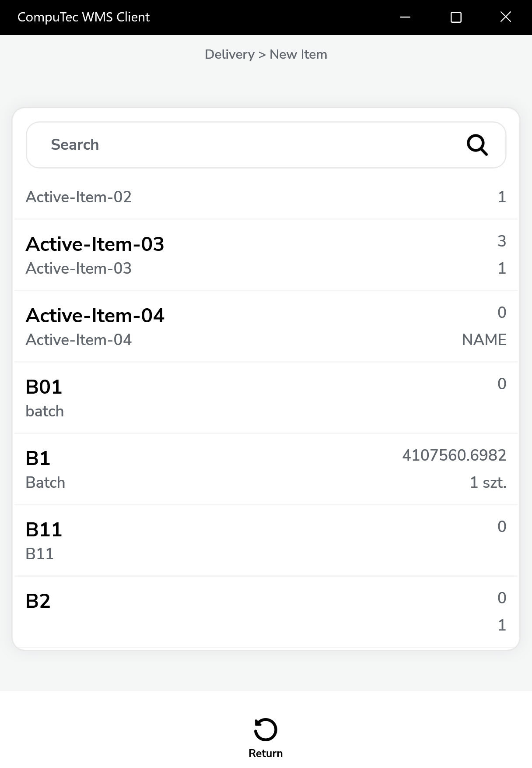Minimize the CompuTec WMS Client window

click(x=405, y=18)
